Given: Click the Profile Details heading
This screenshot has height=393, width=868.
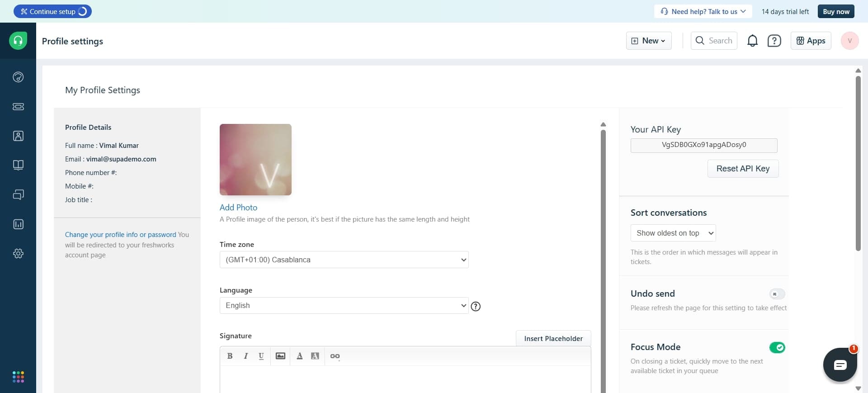Looking at the screenshot, I should click(x=88, y=128).
